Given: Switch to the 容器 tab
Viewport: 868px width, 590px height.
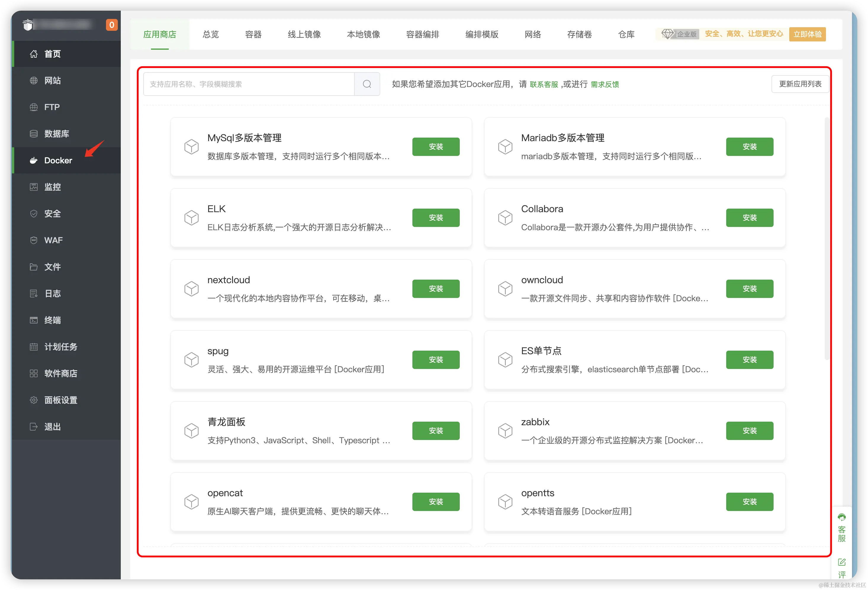Looking at the screenshot, I should click(x=253, y=34).
